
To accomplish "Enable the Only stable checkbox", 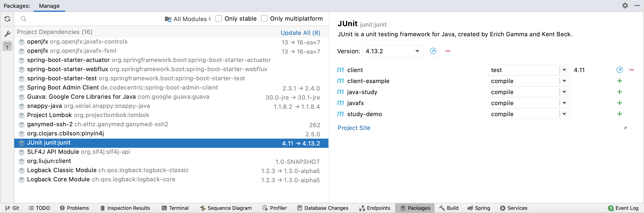I will (x=218, y=19).
